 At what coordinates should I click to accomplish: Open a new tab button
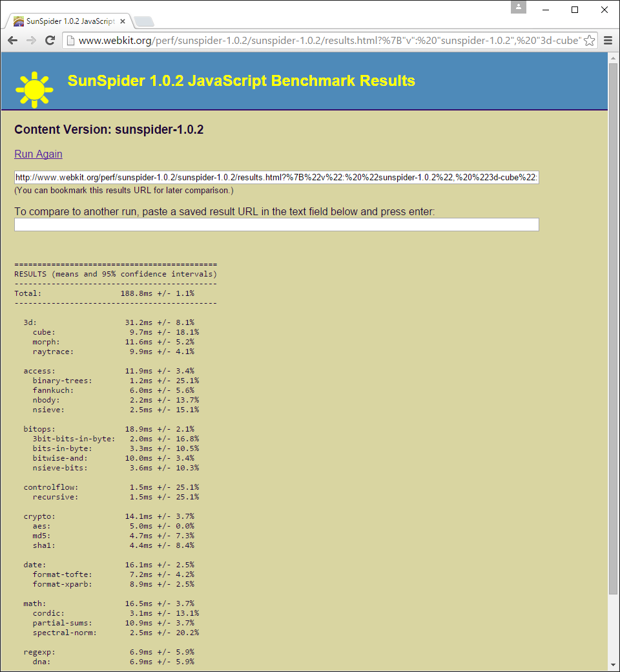[145, 21]
